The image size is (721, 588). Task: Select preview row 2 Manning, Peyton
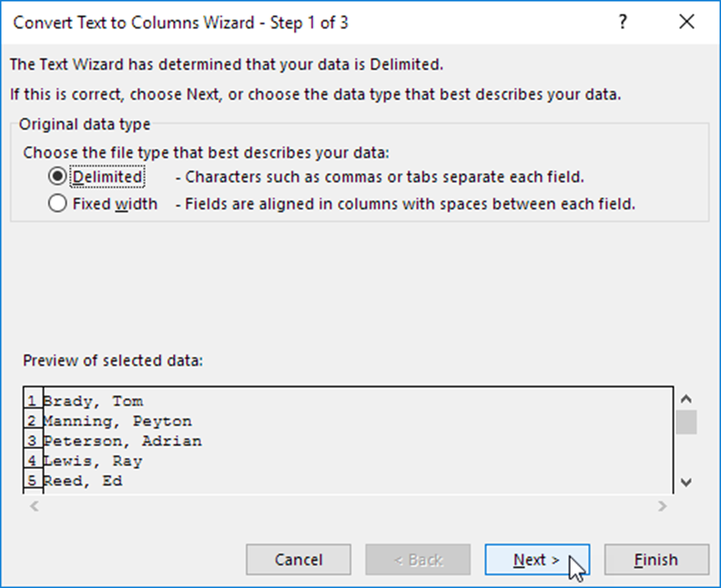[x=117, y=421]
